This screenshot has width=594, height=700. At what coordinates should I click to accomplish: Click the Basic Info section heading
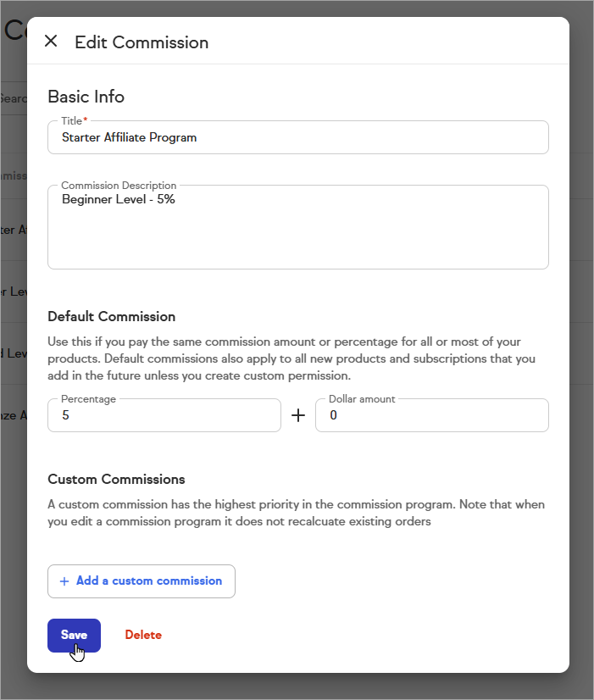(x=86, y=97)
